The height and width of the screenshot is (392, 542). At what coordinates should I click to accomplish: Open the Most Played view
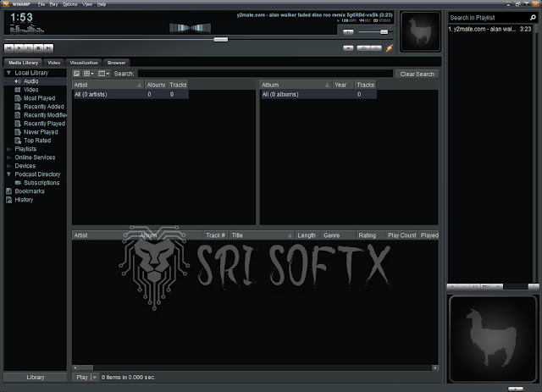coord(36,98)
